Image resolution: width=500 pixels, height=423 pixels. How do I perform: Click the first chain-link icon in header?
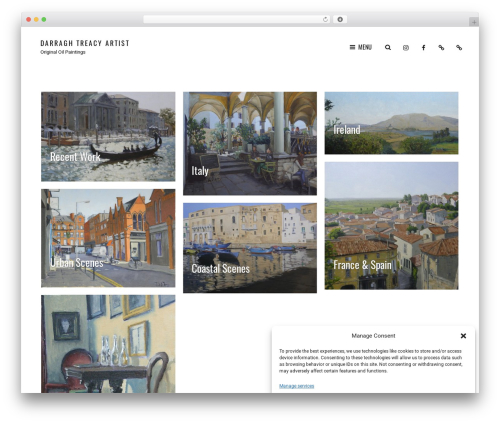[441, 48]
